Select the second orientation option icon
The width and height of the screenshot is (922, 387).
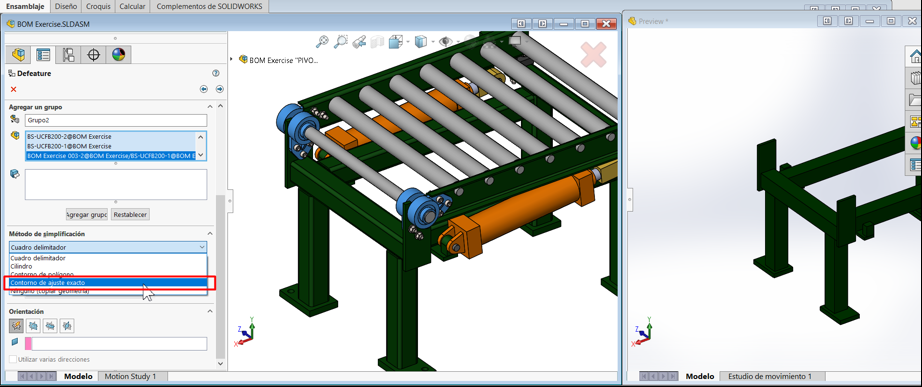[34, 325]
